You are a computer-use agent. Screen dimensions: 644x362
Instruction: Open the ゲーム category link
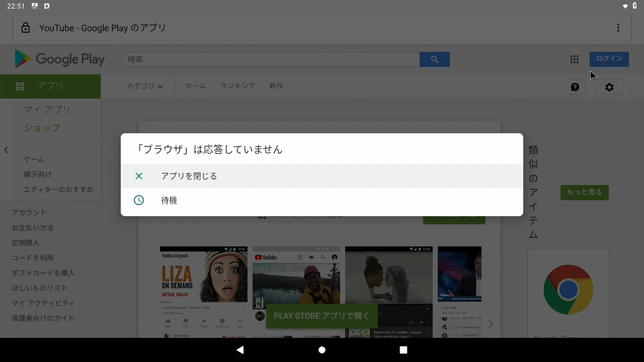[34, 159]
